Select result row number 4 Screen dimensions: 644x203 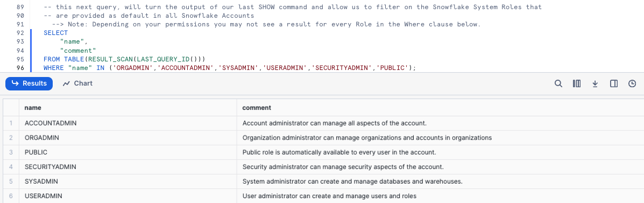point(11,167)
